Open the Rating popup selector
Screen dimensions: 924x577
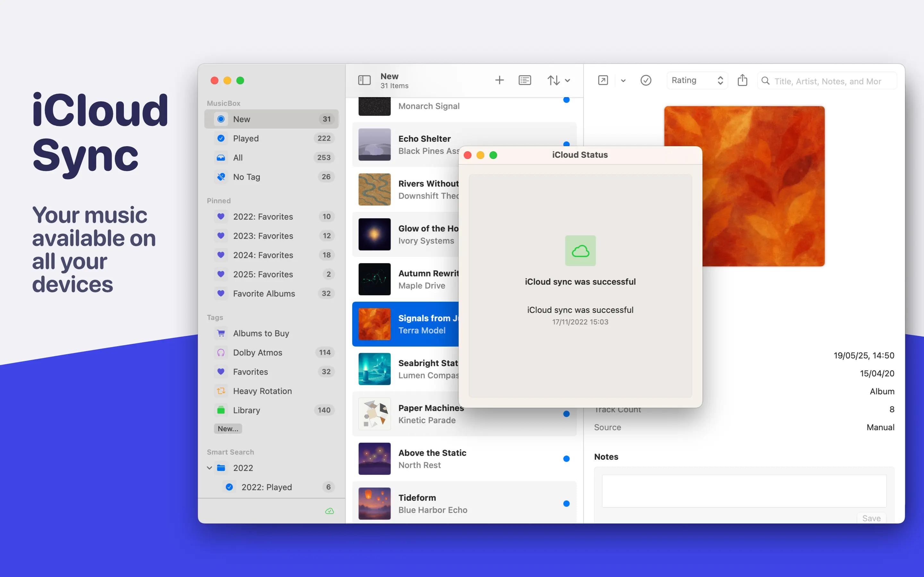[697, 80]
